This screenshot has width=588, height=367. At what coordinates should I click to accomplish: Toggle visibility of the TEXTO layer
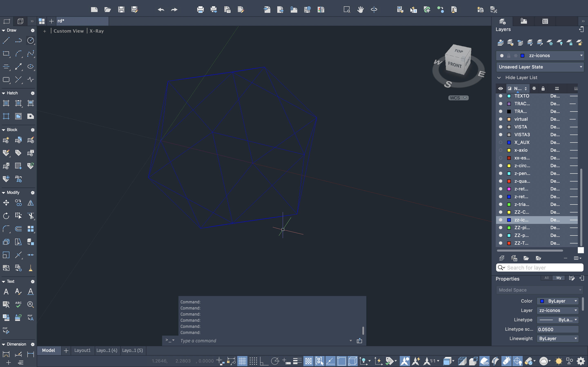click(501, 96)
